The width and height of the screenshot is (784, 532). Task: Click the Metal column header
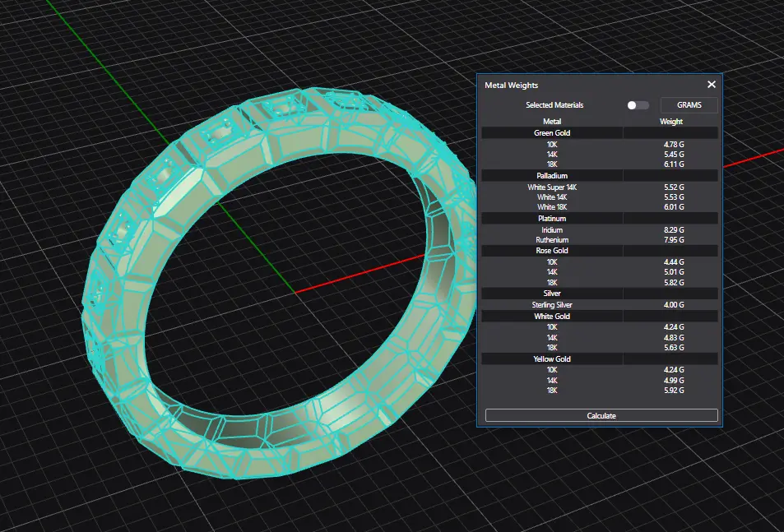pos(552,122)
